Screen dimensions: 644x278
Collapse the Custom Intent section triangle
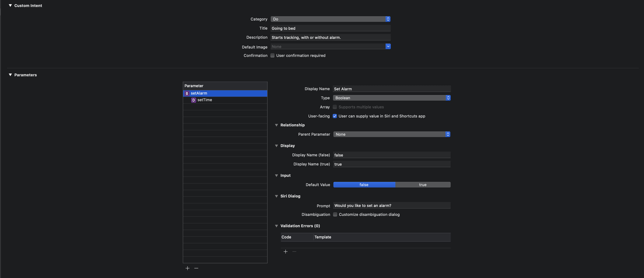(10, 5)
